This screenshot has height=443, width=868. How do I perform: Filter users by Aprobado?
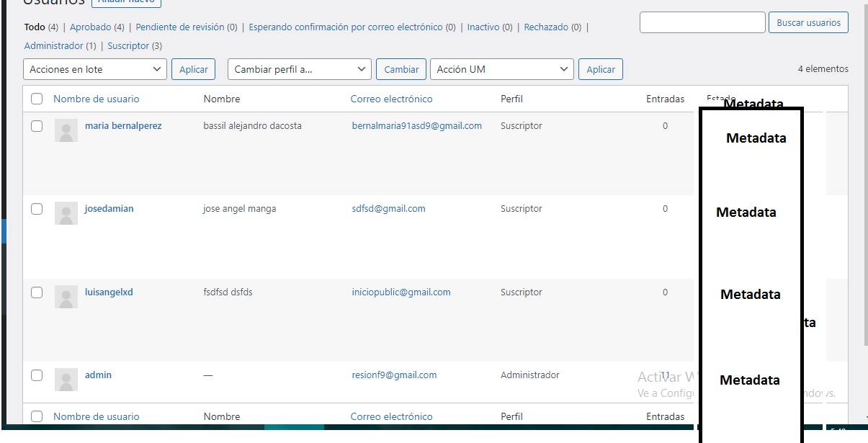[91, 27]
